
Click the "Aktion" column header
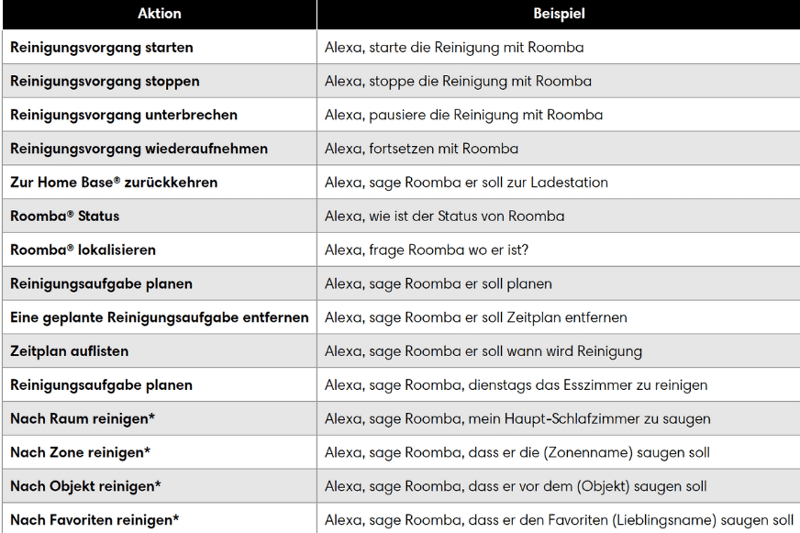159,14
